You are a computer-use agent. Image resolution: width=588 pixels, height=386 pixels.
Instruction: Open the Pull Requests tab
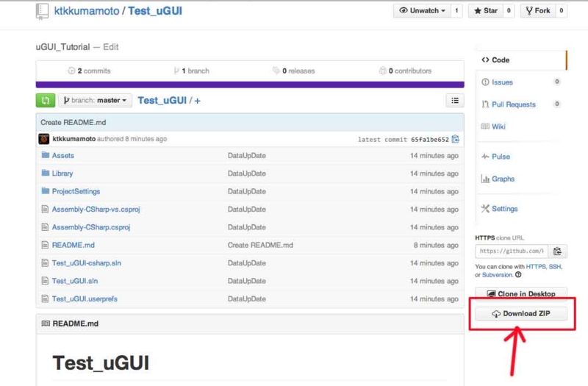tap(513, 104)
